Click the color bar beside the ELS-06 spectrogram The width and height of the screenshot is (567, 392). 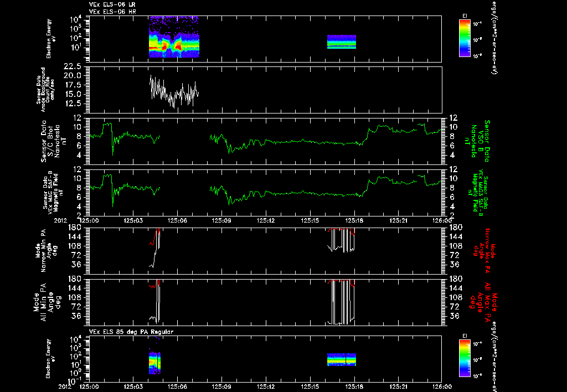coord(465,38)
